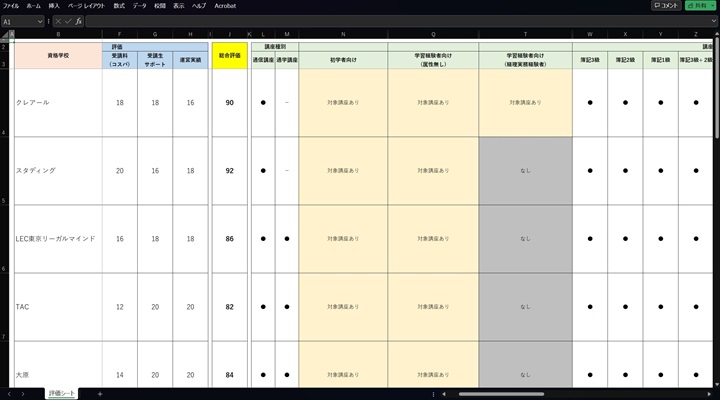
Task: Open the ファイル menu
Action: click(11, 6)
